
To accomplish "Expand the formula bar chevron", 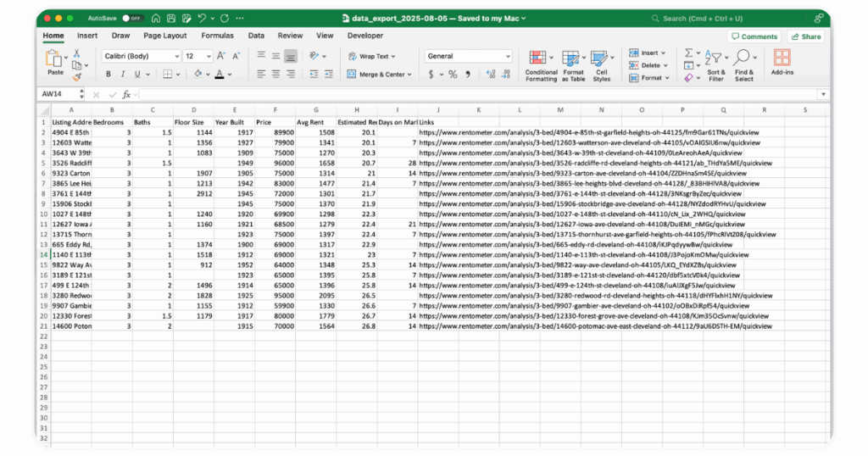I will 823,94.
